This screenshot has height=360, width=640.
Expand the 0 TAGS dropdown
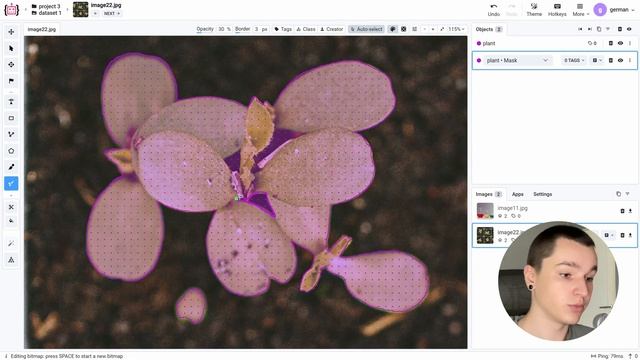574,60
